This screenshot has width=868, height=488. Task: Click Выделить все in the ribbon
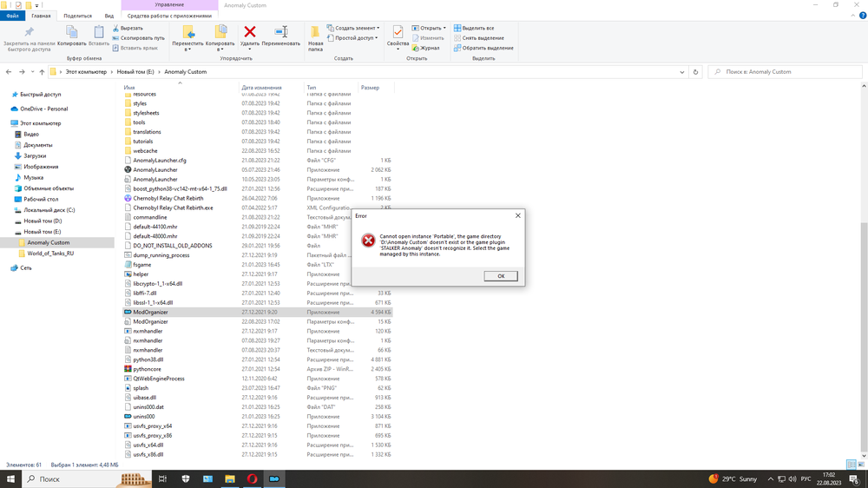pyautogui.click(x=477, y=28)
